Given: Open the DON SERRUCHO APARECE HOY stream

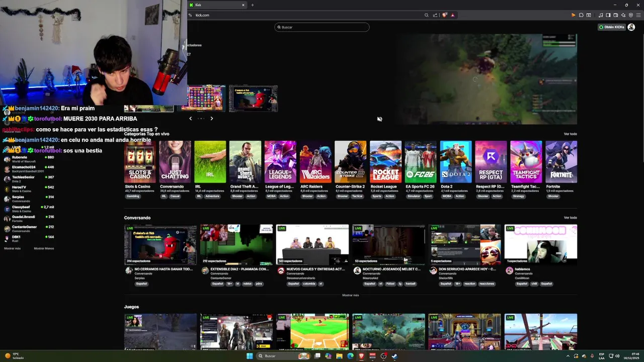Looking at the screenshot, I should point(464,245).
